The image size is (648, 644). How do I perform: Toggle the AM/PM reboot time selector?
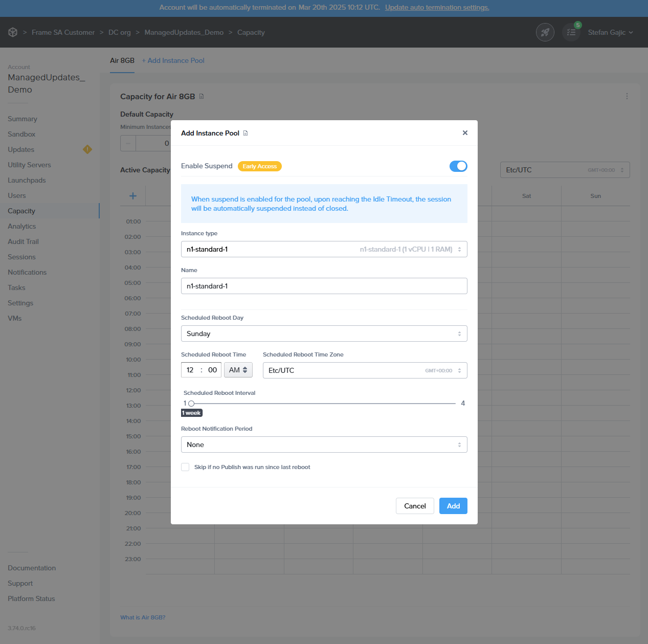238,370
